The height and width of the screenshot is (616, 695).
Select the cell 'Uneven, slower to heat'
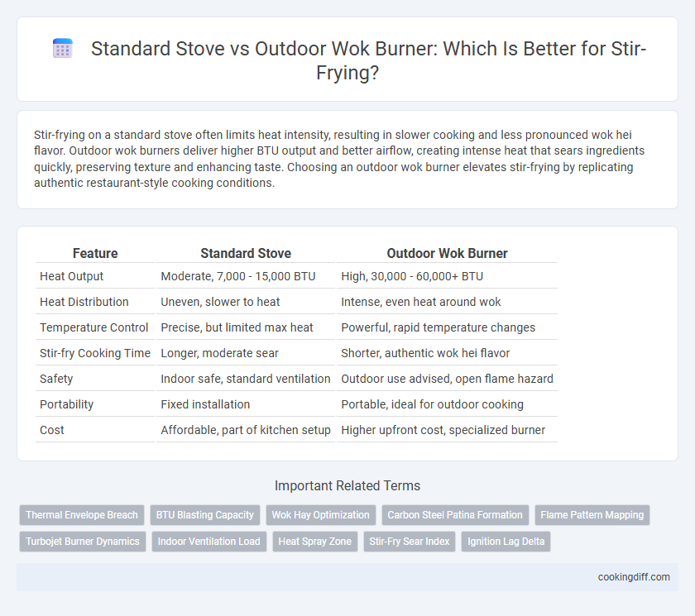(246, 302)
